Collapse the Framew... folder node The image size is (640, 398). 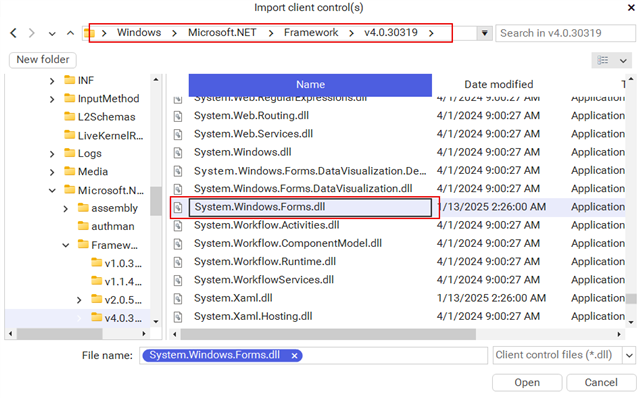coord(65,245)
